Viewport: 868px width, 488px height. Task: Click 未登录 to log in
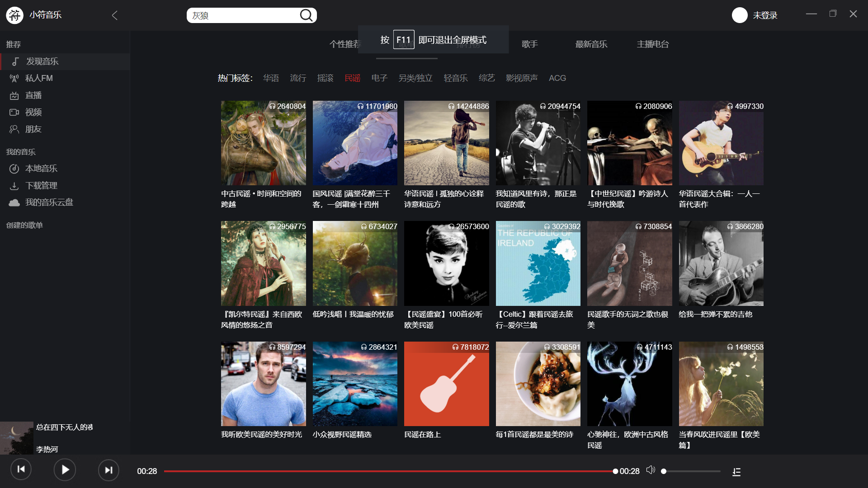coord(765,15)
